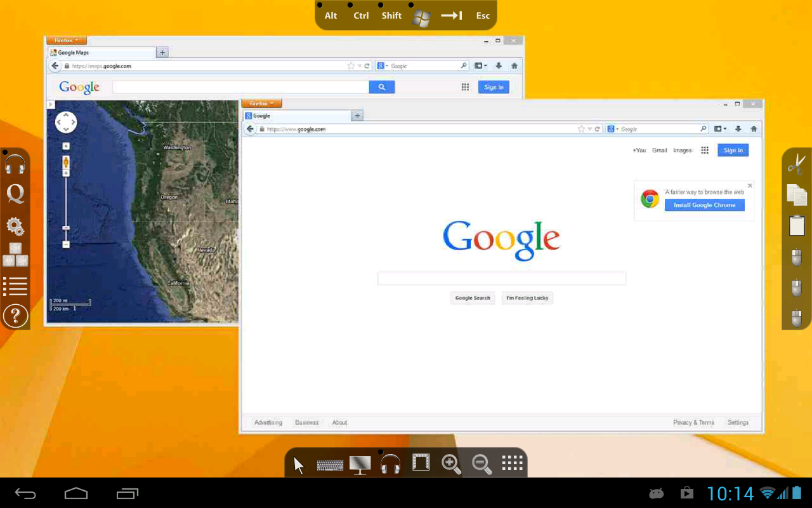Viewport: 812px width, 508px height.
Task: Click map zoom in plus button
Action: pos(66,173)
